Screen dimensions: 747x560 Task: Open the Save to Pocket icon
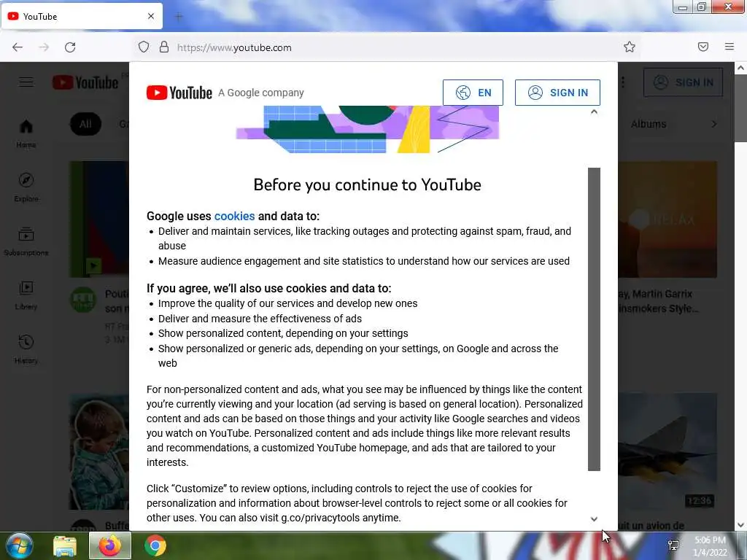click(x=703, y=47)
